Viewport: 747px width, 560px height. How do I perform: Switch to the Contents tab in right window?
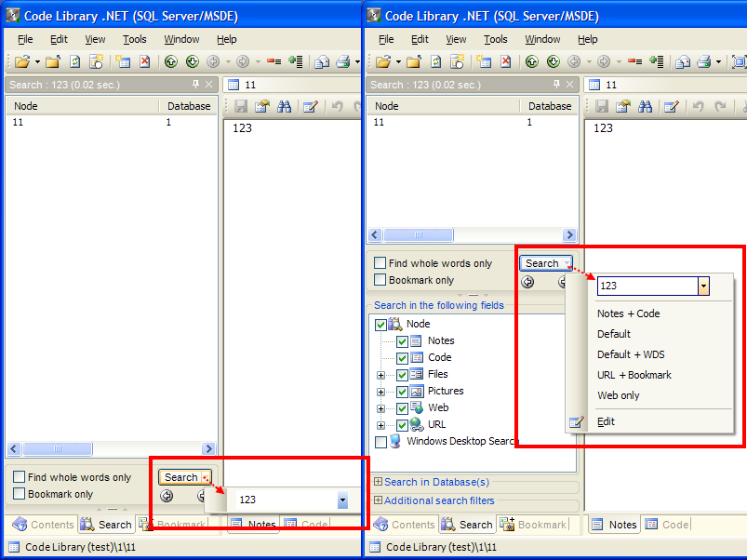click(x=405, y=525)
